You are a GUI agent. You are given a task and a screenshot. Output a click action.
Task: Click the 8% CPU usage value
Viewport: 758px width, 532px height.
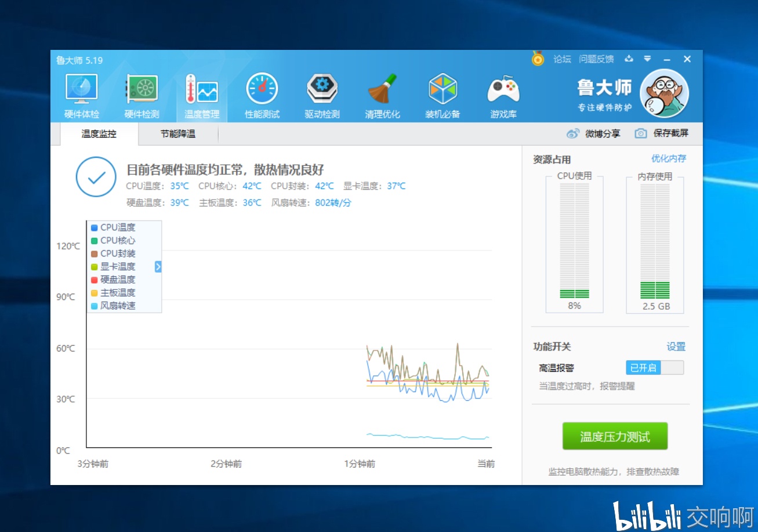click(574, 306)
